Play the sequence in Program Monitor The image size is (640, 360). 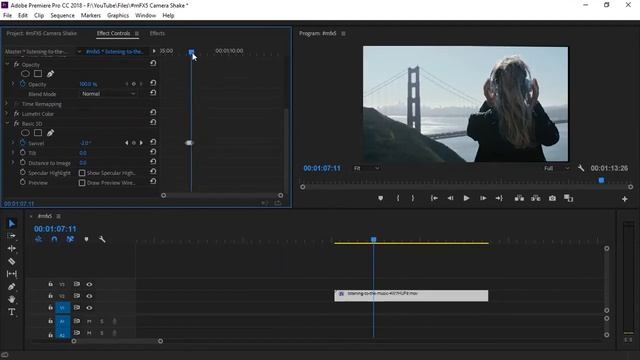pos(466,198)
